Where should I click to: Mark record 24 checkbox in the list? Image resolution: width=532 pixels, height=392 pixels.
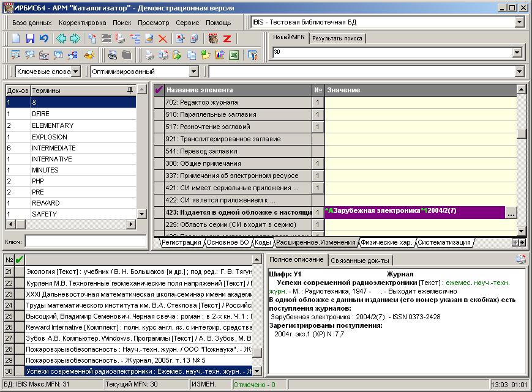click(x=20, y=305)
